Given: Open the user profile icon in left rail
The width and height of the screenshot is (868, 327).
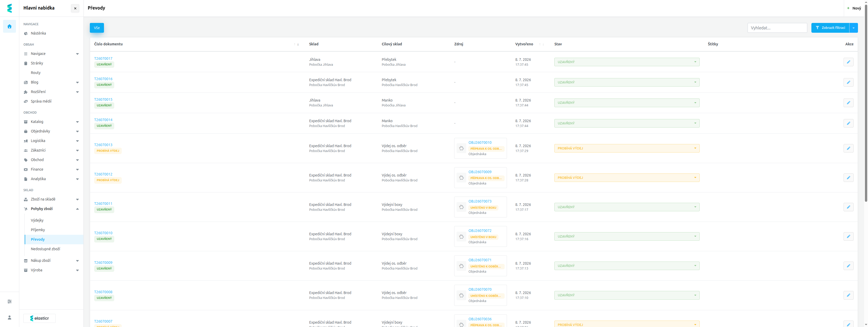Looking at the screenshot, I should pyautogui.click(x=10, y=317).
